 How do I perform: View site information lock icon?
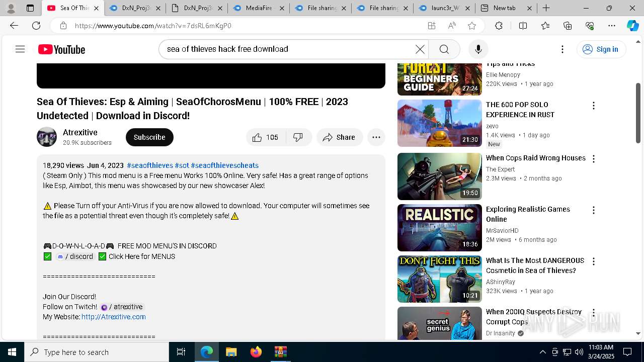click(x=63, y=26)
